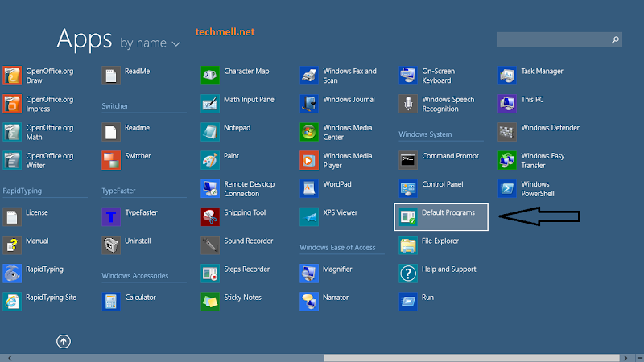Launch Run dialog icon

pyautogui.click(x=408, y=302)
